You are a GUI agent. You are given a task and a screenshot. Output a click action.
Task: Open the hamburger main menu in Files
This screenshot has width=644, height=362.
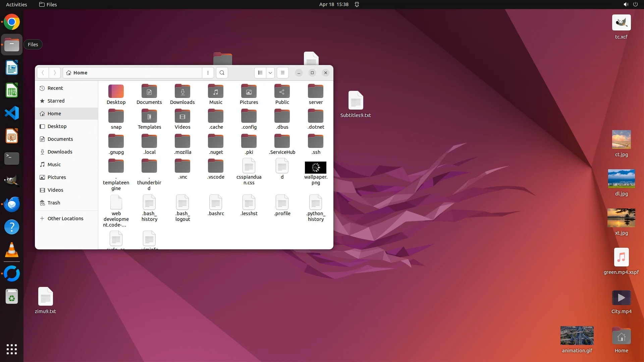pyautogui.click(x=283, y=73)
